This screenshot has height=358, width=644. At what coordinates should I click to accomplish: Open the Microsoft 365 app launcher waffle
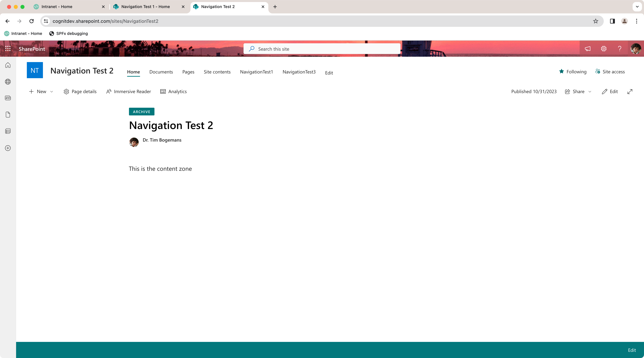coord(8,49)
